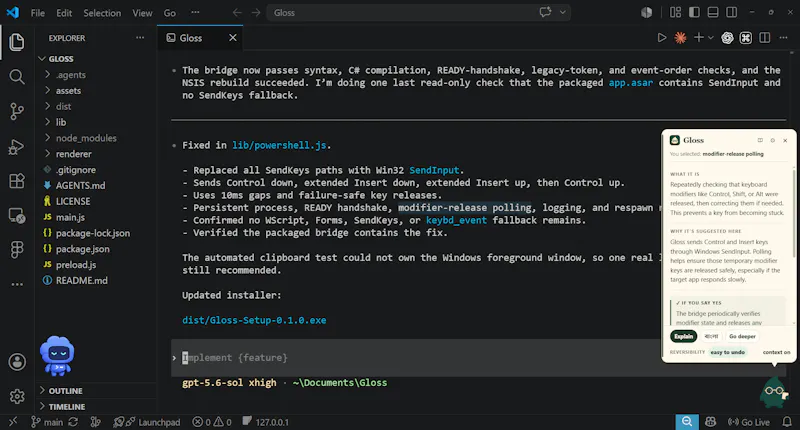Open command center chat dropdown chevron

point(562,12)
